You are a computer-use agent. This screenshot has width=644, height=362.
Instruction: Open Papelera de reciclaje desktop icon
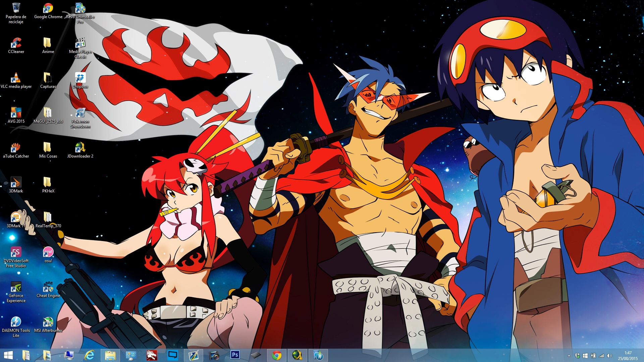[16, 13]
